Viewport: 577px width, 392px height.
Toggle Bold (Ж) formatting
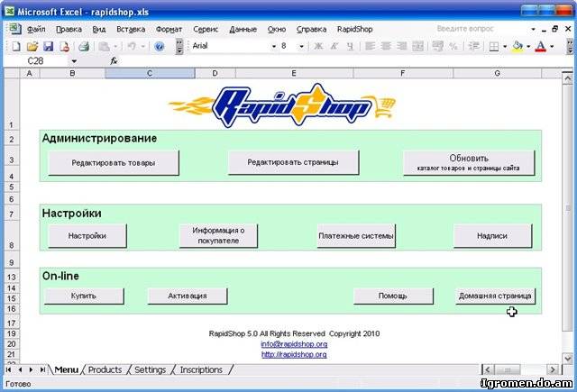click(318, 46)
